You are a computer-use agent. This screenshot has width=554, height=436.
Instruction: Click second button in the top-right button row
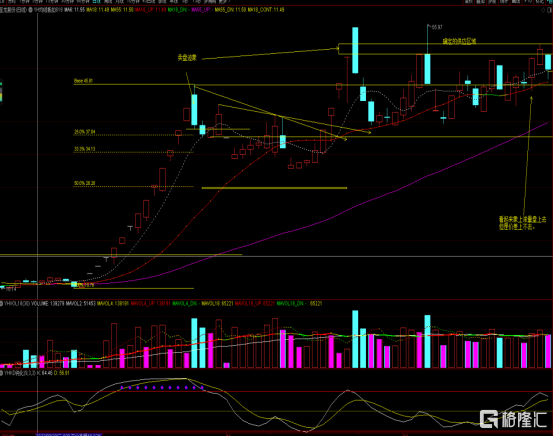pyautogui.click(x=481, y=2)
